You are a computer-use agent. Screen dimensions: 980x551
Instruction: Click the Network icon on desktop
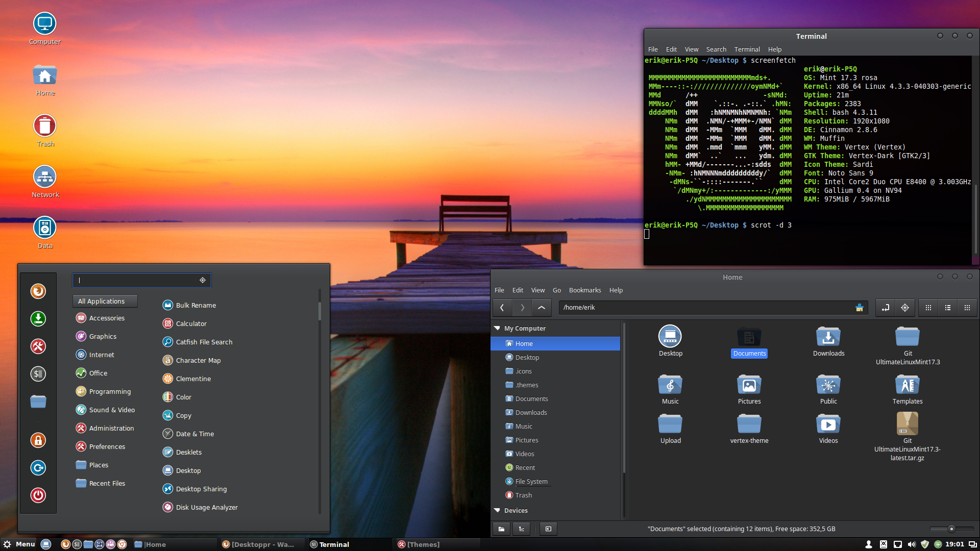tap(44, 176)
